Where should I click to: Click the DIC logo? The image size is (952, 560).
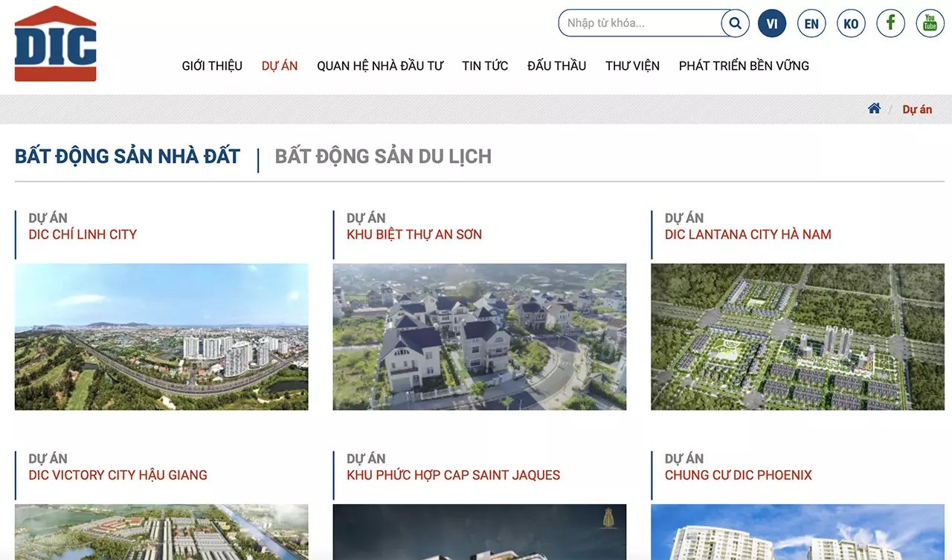(x=55, y=43)
